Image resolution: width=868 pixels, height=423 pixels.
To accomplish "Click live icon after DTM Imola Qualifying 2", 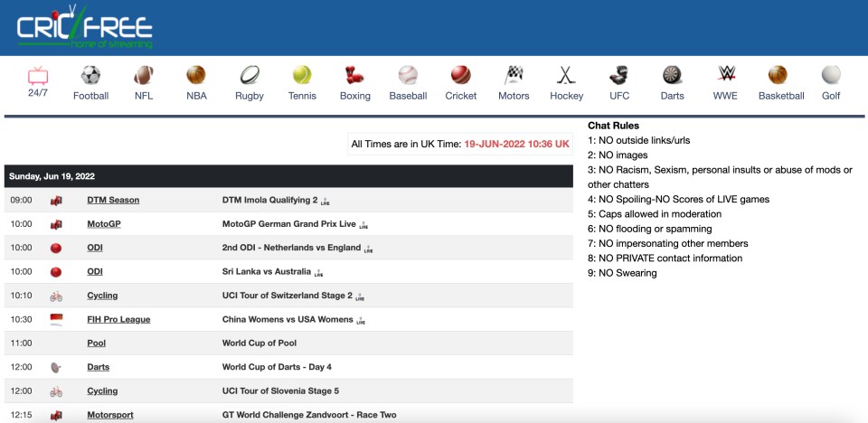I will pos(325,202).
